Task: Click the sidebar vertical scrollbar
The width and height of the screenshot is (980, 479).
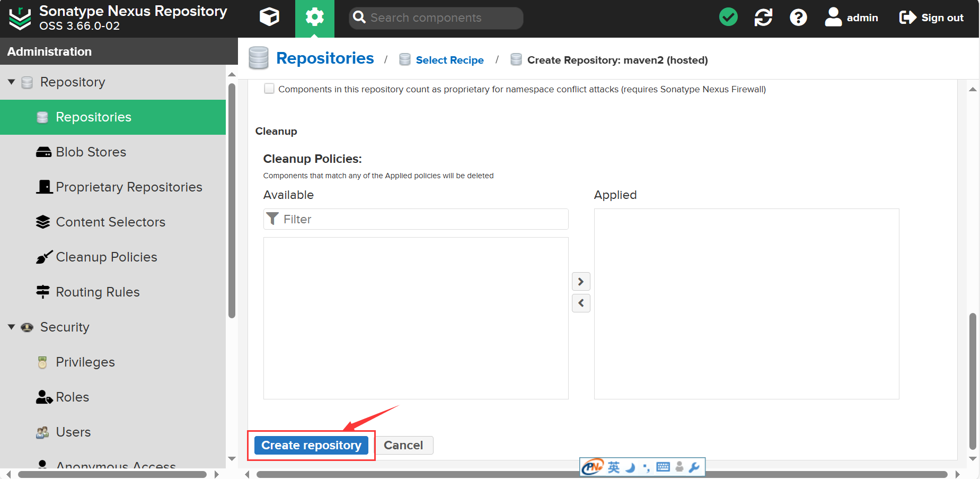Action: click(x=232, y=201)
